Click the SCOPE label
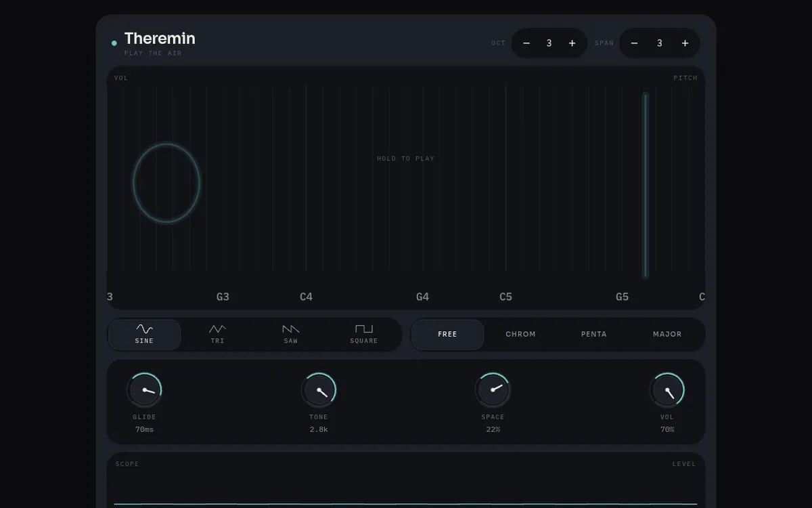The width and height of the screenshot is (812, 508). [127, 464]
